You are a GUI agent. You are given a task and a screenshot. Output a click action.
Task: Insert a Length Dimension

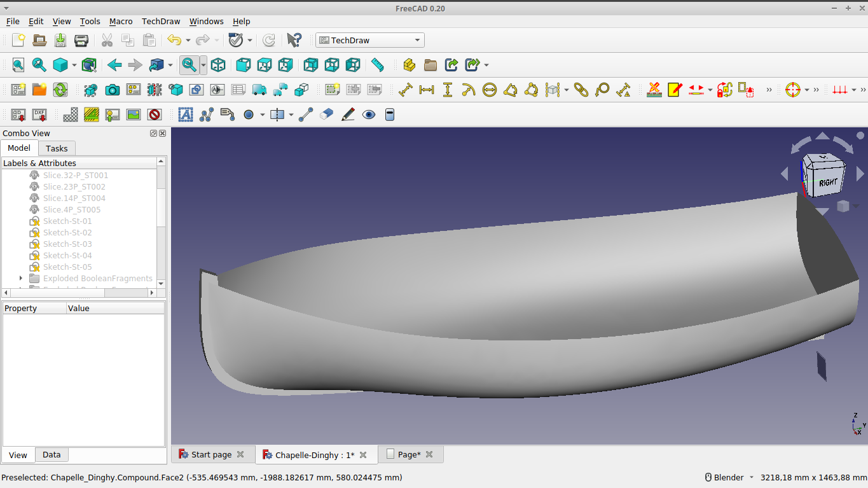[406, 90]
